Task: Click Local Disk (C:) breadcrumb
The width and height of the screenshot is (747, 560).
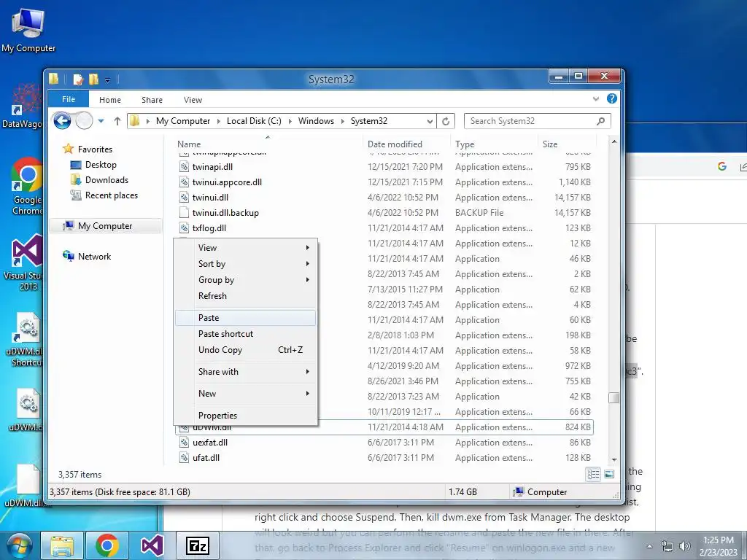Action: tap(254, 121)
